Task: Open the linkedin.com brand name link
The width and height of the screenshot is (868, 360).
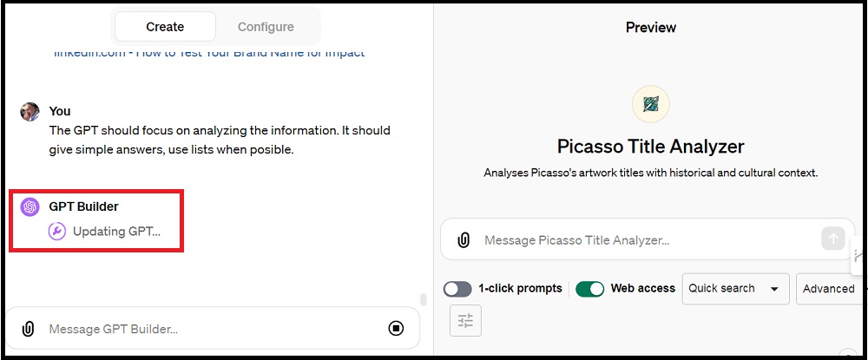Action: 209,53
